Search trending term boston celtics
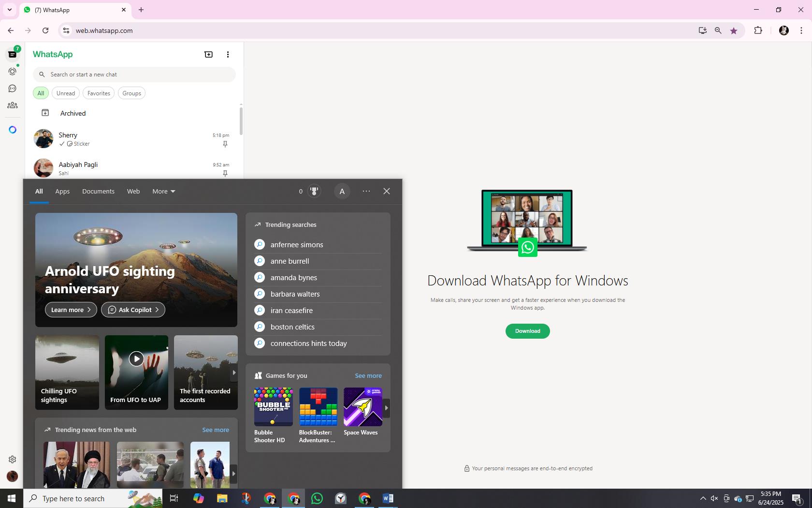 [x=318, y=327]
